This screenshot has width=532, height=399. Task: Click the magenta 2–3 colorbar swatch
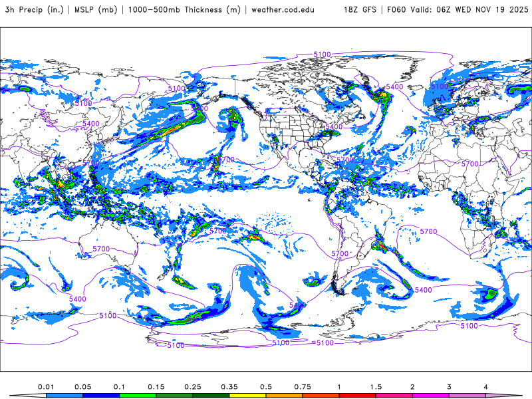tap(431, 396)
